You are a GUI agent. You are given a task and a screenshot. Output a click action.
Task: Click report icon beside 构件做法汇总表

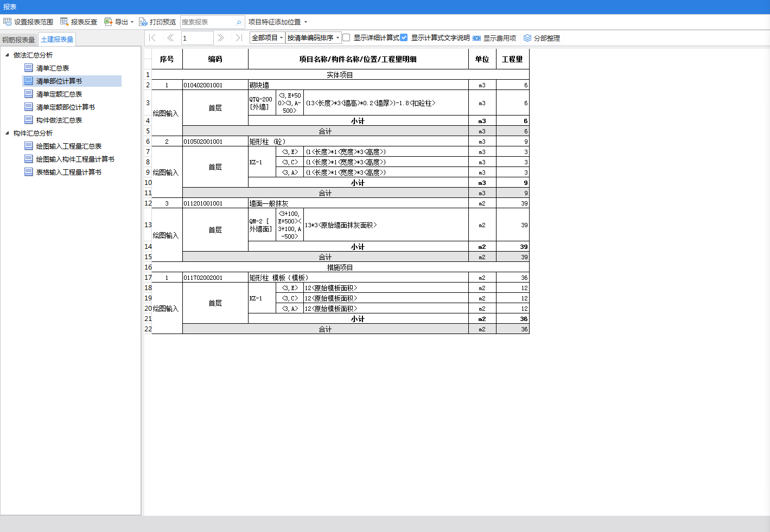point(29,120)
